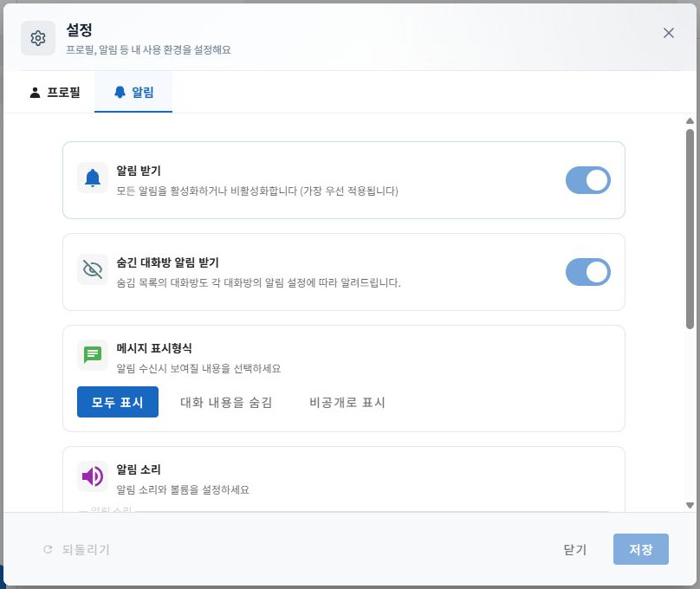Click the vertical scrollbar thumb
The width and height of the screenshot is (700, 589).
click(x=690, y=229)
